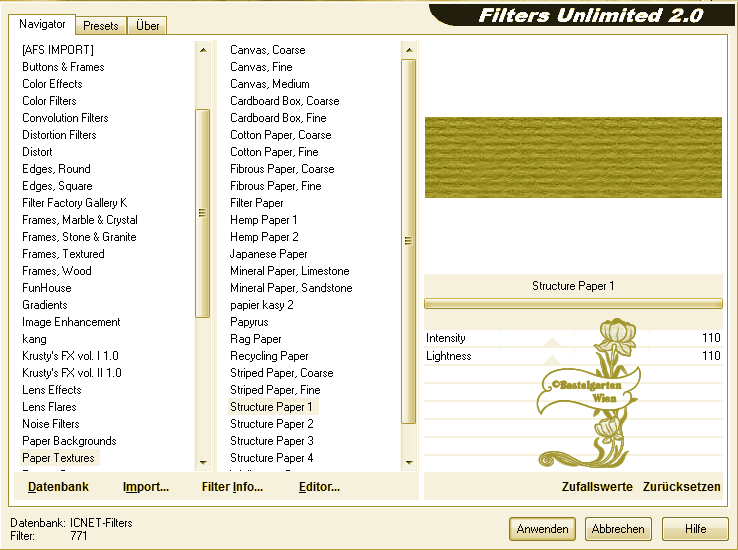Select Edges, Round category

56,169
